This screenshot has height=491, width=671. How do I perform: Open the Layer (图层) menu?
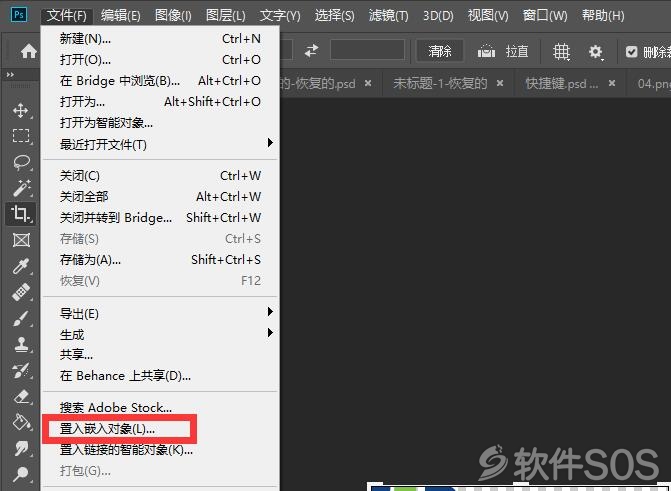pyautogui.click(x=226, y=15)
